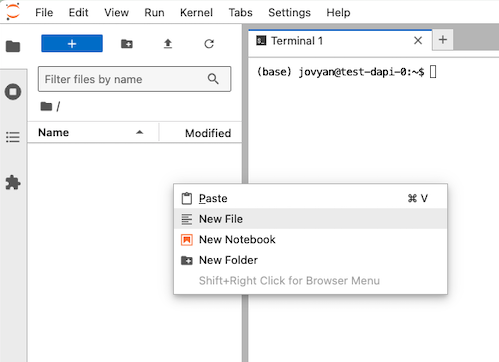Viewport: 499px width, 362px height.
Task: Click the folder-plus icon beside New Folder
Action: click(187, 260)
